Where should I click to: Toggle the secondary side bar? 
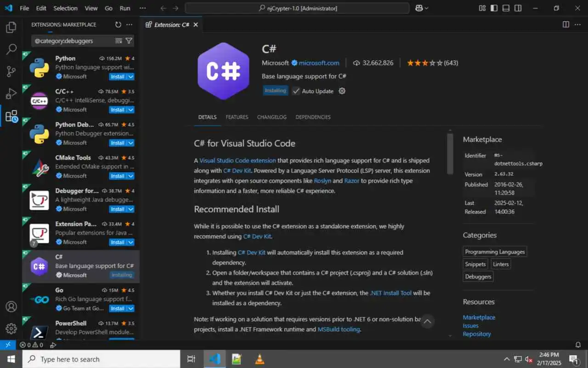click(518, 8)
